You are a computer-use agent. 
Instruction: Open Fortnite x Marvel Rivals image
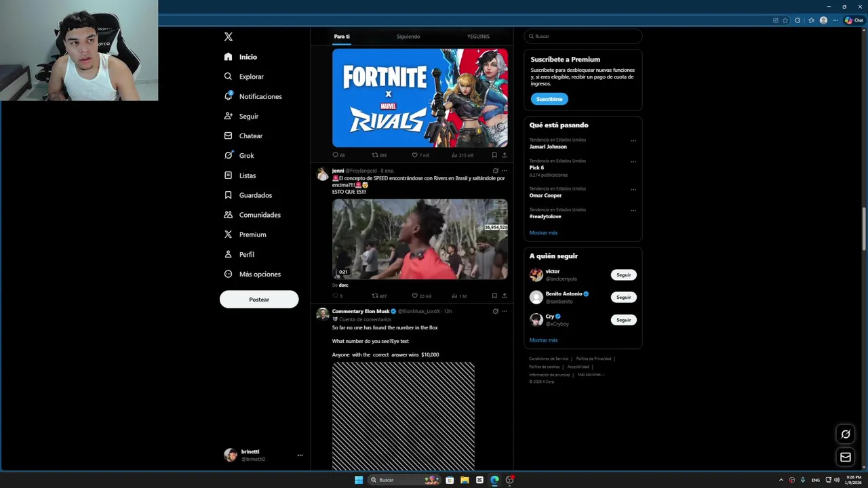point(420,98)
